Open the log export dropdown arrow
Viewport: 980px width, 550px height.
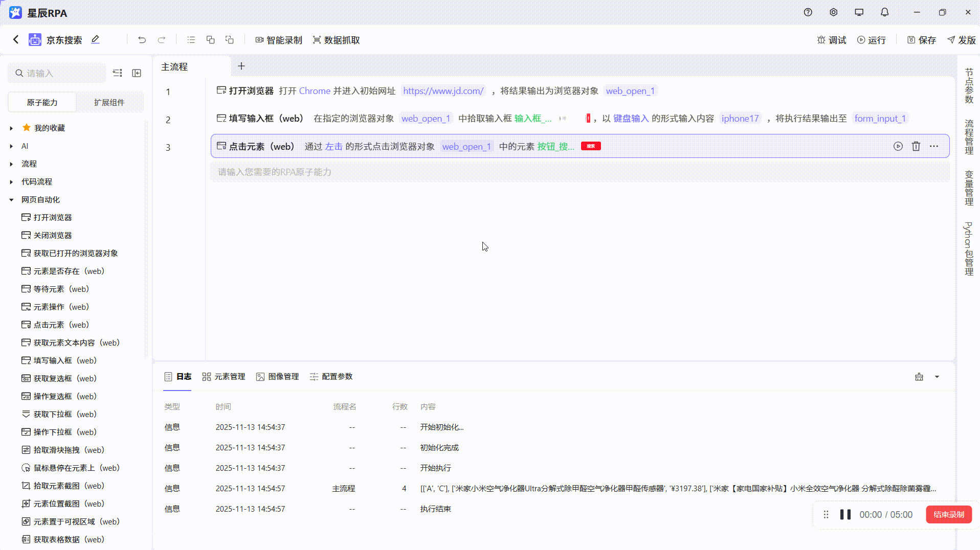click(938, 377)
